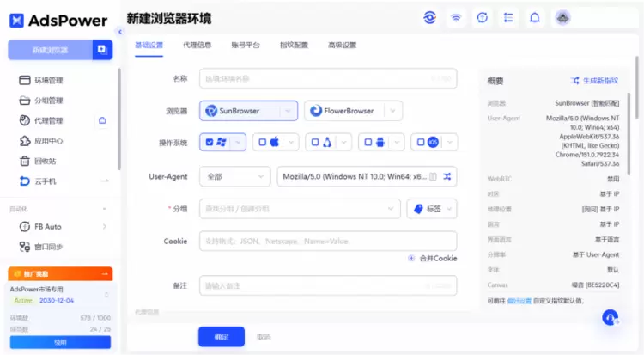Switch to 高级设置 tab

click(x=342, y=46)
